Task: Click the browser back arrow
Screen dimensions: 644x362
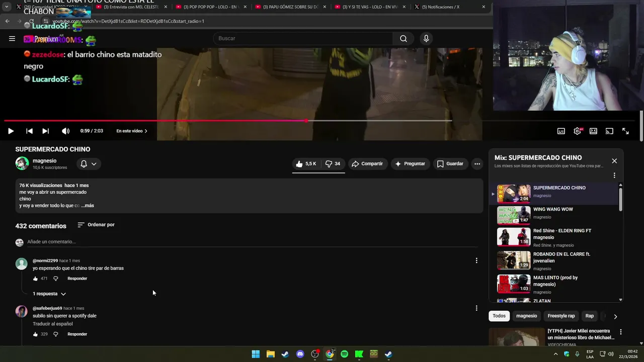Action: pyautogui.click(x=7, y=21)
